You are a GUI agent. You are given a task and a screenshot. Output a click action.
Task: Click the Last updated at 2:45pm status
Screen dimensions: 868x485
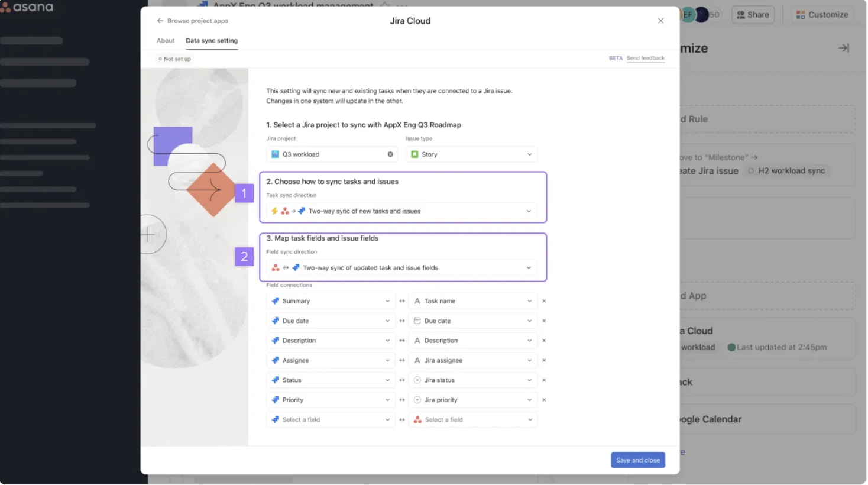coord(777,347)
